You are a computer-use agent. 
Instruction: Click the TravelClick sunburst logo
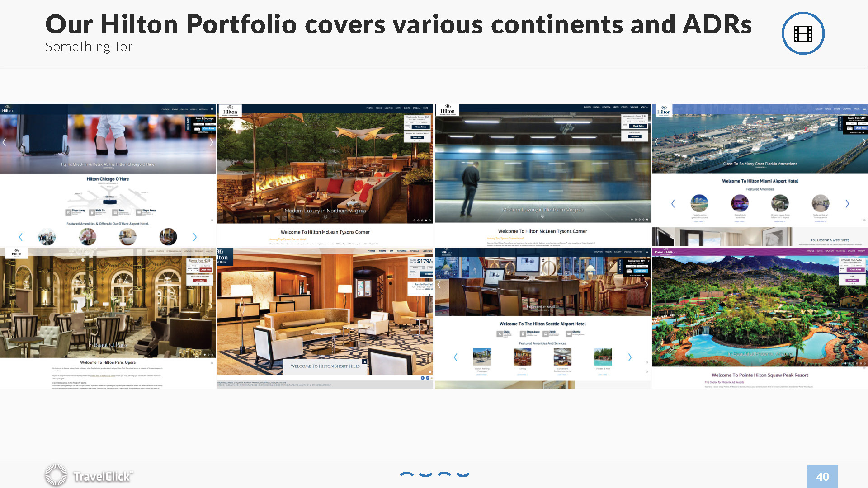tap(56, 475)
